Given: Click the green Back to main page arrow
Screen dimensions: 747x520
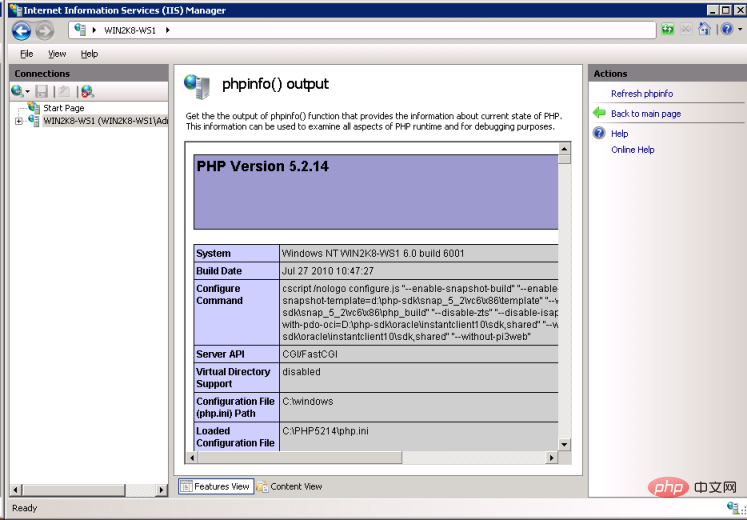Looking at the screenshot, I should pyautogui.click(x=599, y=113).
